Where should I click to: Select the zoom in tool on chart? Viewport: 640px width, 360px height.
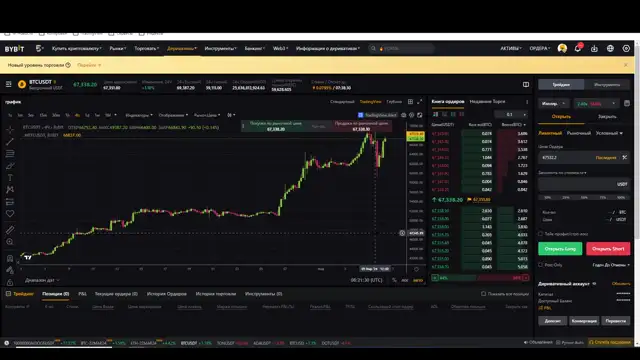(10, 242)
